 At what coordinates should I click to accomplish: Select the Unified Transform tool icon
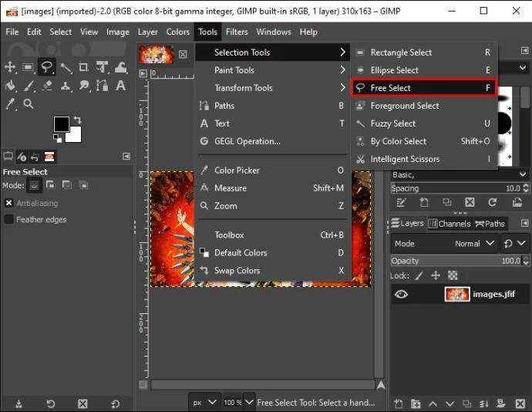tap(102, 67)
